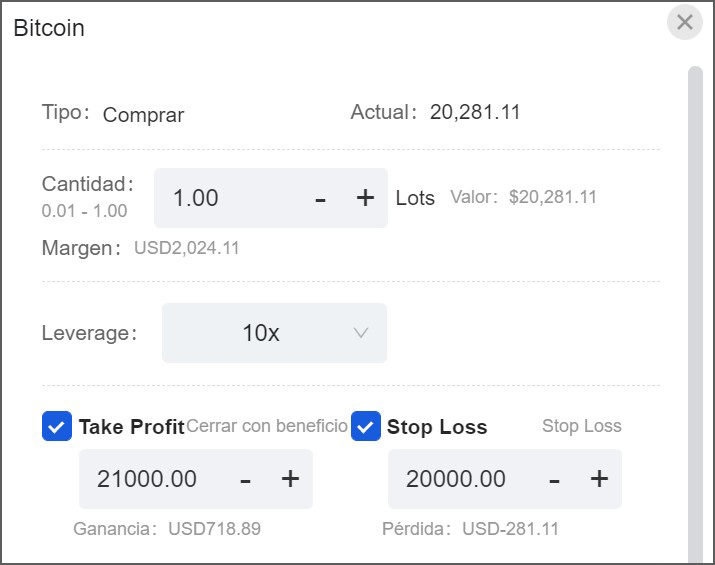Image resolution: width=715 pixels, height=565 pixels.
Task: Click the Comprar order type text
Action: [x=143, y=114]
